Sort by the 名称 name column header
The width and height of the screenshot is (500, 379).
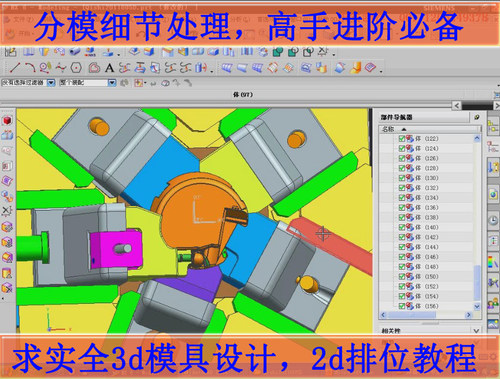point(430,129)
